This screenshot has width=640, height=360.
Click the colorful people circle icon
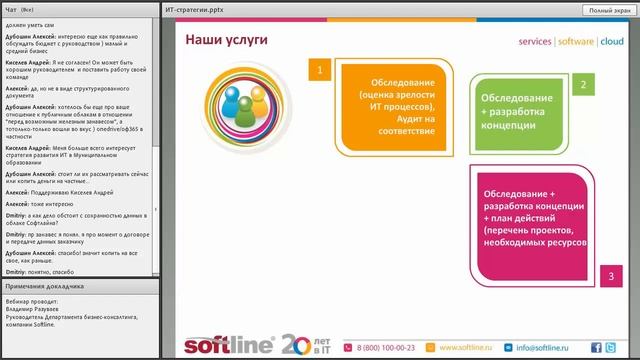(x=245, y=107)
